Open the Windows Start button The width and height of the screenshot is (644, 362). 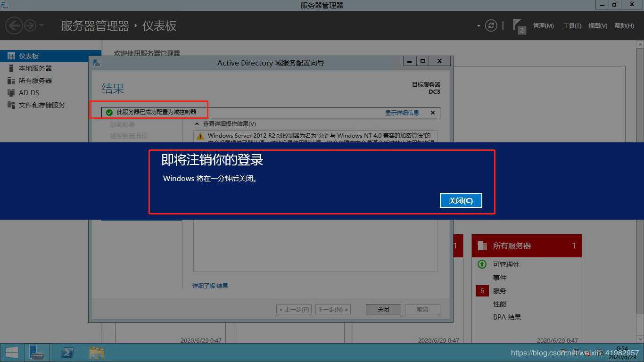coord(11,353)
